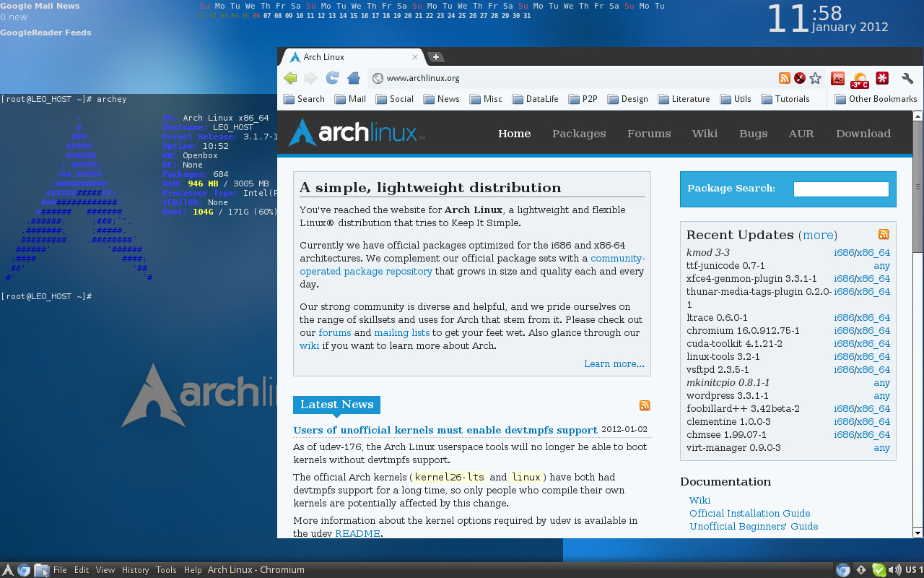The width and height of the screenshot is (924, 578).
Task: Click the RSS icon beside Latest News
Action: (x=645, y=405)
